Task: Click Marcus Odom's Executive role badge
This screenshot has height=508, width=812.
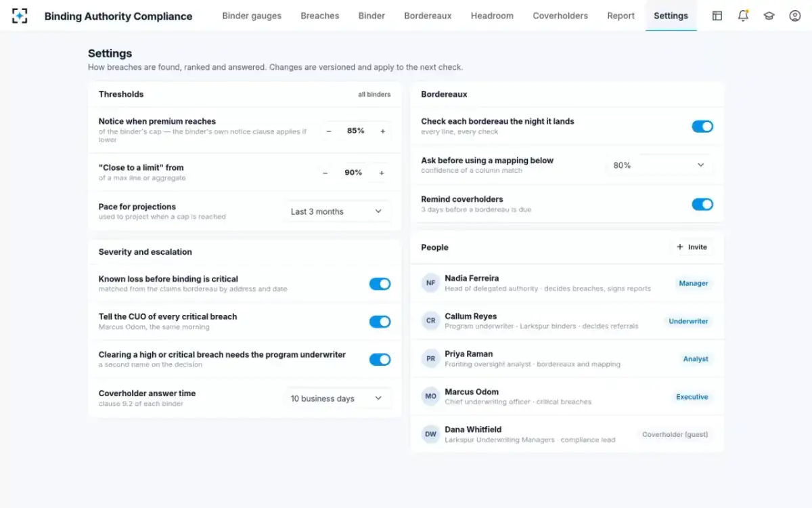Action: 692,397
